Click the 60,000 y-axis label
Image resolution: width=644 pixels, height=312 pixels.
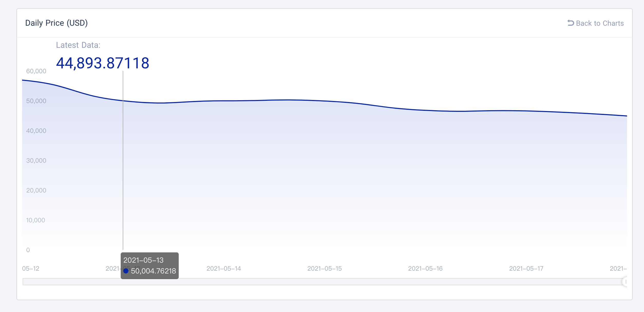point(36,71)
